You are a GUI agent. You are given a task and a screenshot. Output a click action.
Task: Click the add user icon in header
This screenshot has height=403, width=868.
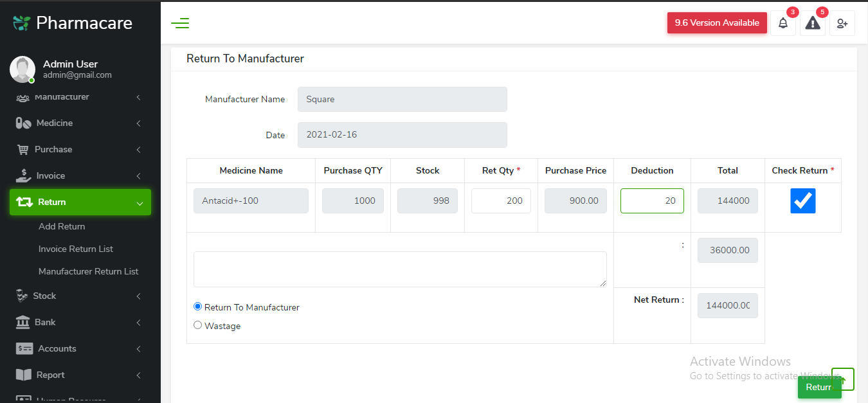pos(842,23)
